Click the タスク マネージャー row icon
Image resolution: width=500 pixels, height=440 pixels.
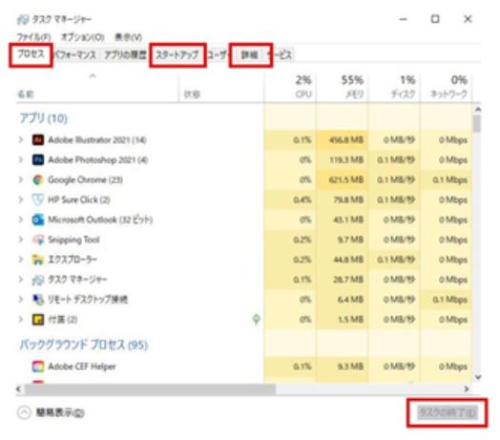(x=38, y=280)
